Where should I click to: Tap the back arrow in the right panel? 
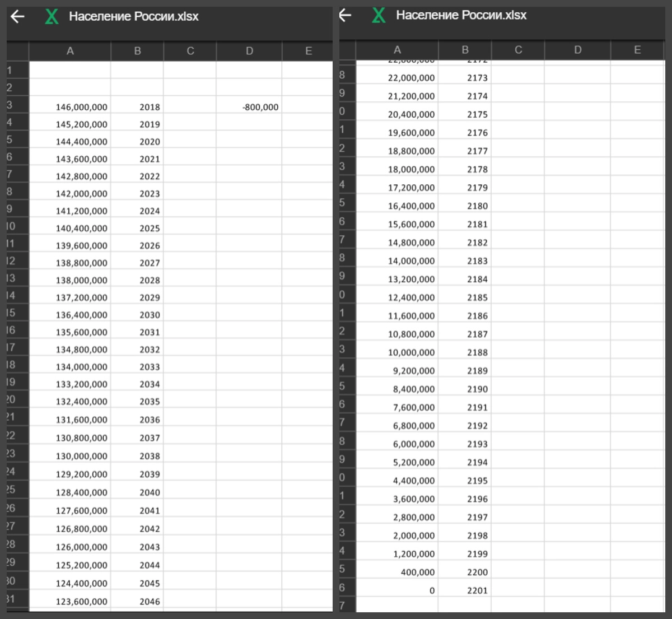[346, 15]
